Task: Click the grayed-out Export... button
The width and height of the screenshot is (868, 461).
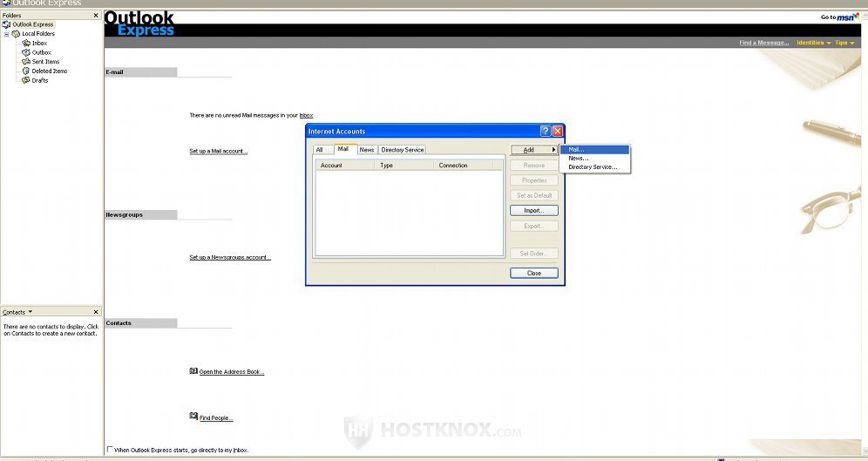Action: tap(534, 226)
